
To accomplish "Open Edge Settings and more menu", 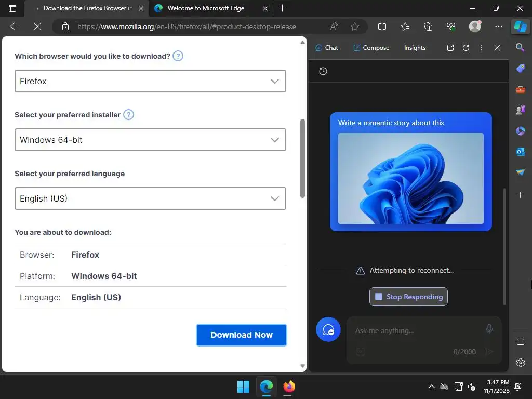I will [499, 26].
